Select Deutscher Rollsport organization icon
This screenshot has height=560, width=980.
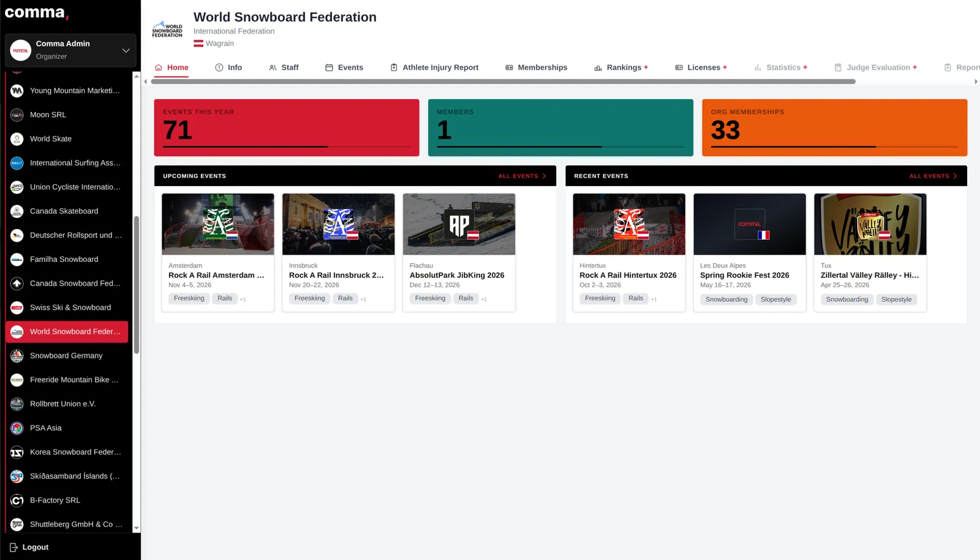[x=17, y=235]
